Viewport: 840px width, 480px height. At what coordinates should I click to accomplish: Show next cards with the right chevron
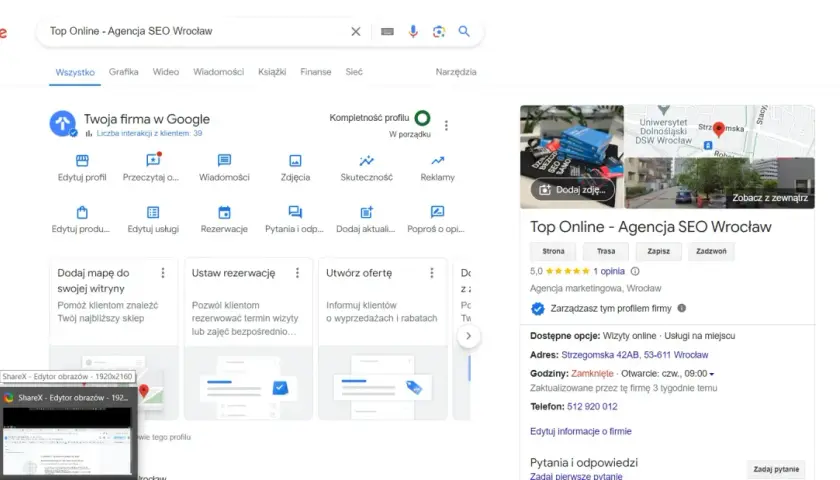(x=468, y=336)
